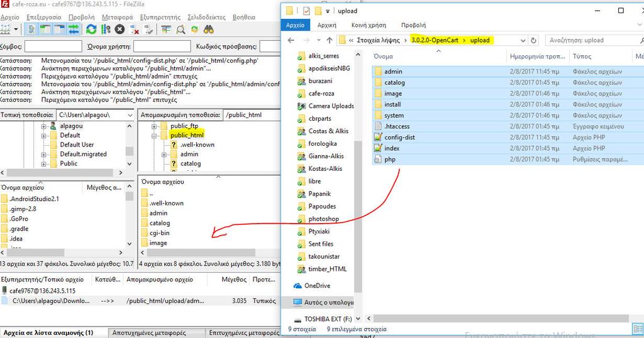Viewport: 644px width, 338px height.
Task: Open Explorer address bar history dropdown
Action: 523,40
